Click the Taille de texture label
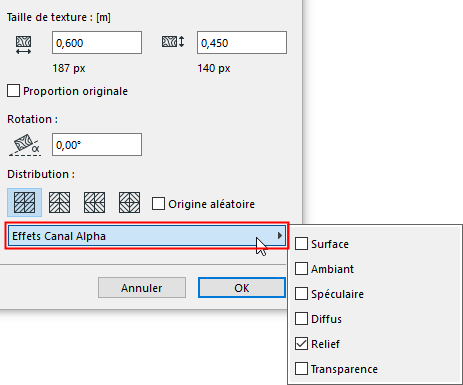 click(x=59, y=17)
